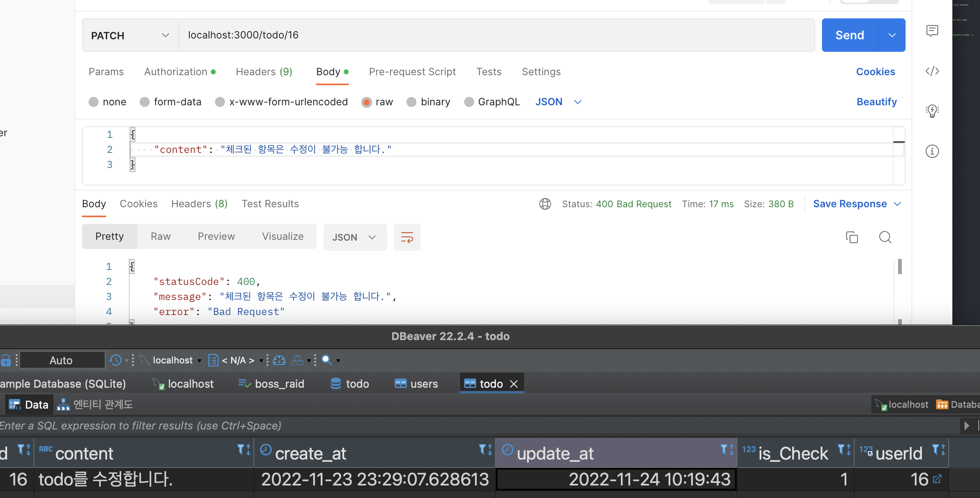Open the comments icon in right sidebar
The height and width of the screenshot is (498, 980).
click(x=932, y=31)
